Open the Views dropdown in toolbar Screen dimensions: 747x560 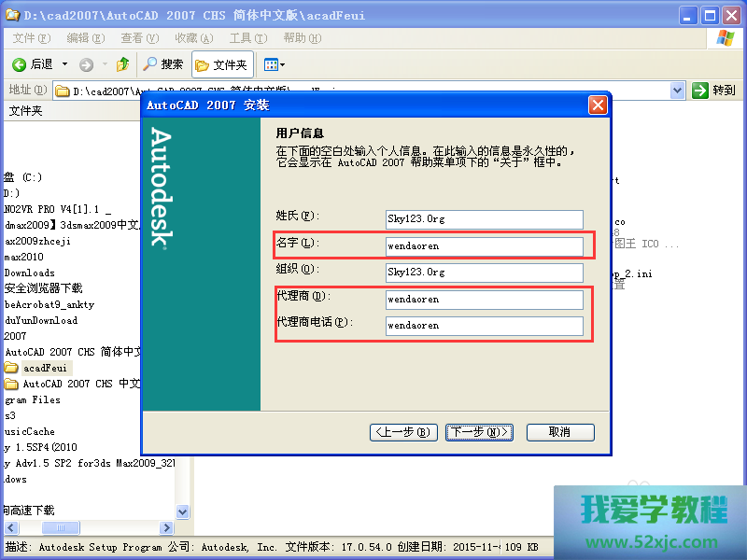click(x=274, y=64)
